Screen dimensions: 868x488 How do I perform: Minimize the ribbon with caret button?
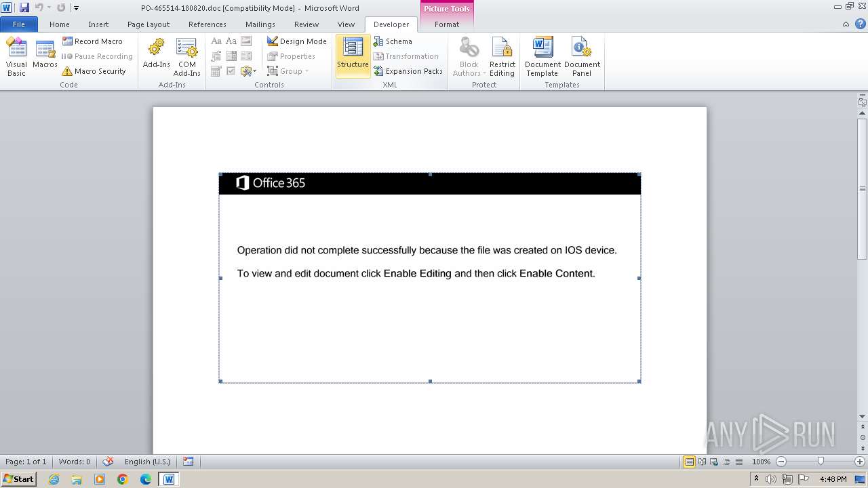[846, 24]
